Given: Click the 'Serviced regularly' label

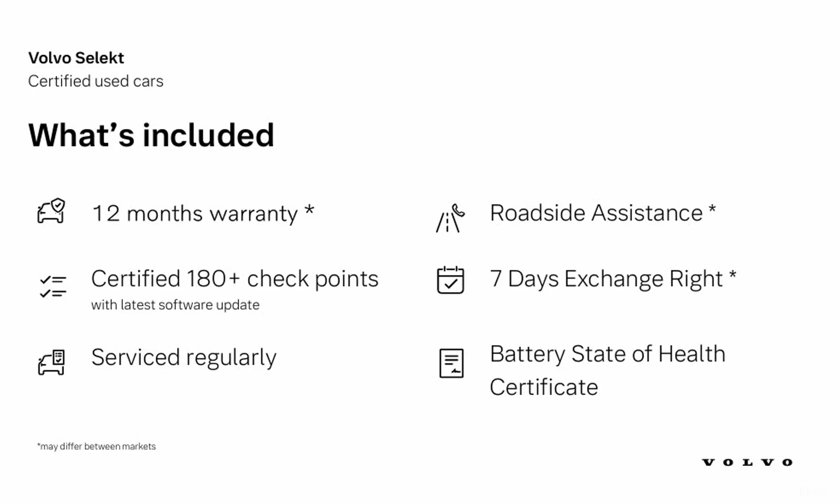Looking at the screenshot, I should click(184, 358).
